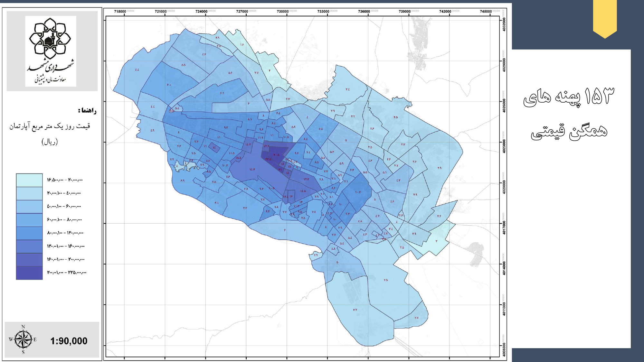Click the fifth legend swatch from top
This screenshot has height=362, width=644.
coord(29,233)
